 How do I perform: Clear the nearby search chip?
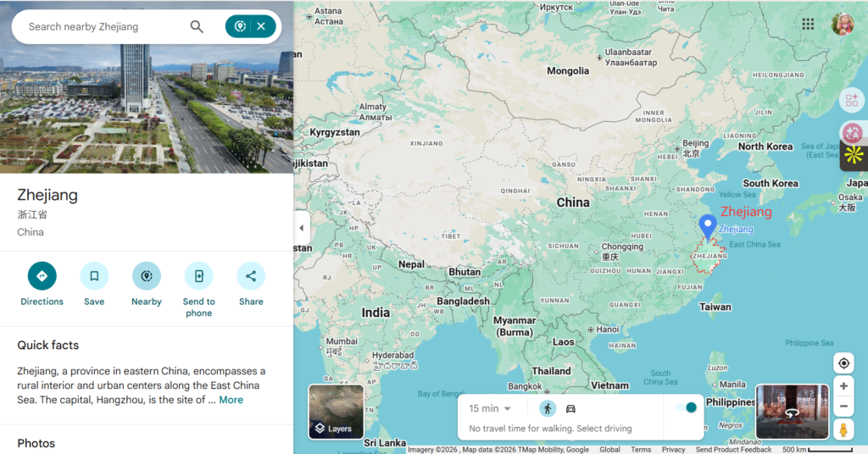click(261, 27)
